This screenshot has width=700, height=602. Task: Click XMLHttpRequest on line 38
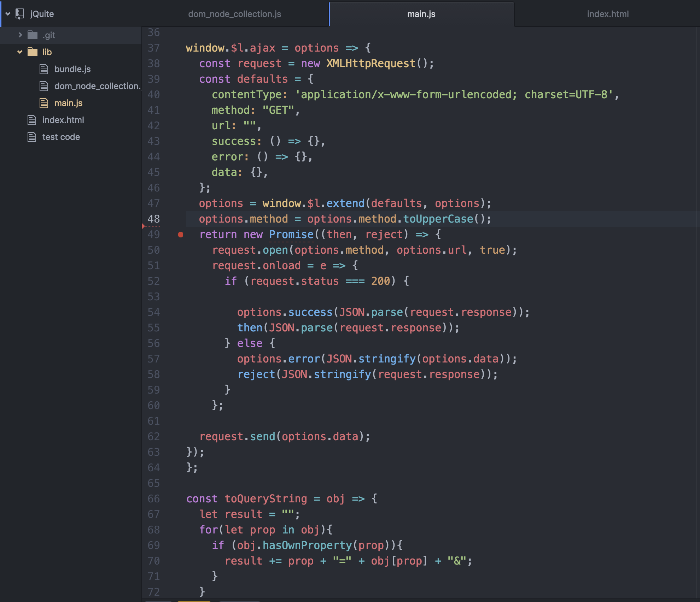pyautogui.click(x=371, y=64)
